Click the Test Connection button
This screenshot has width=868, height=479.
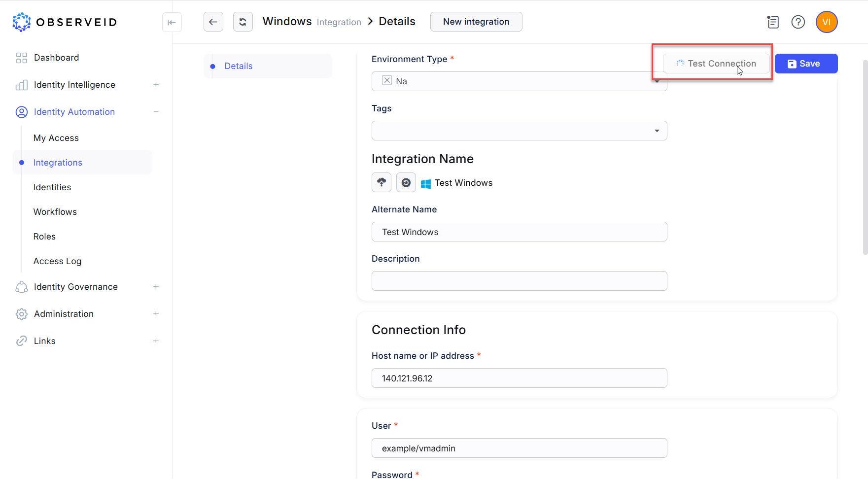[716, 64]
